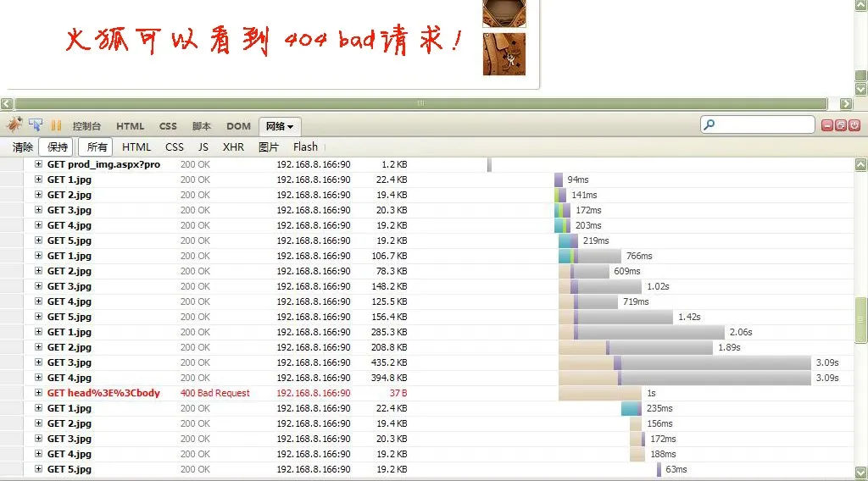Image resolution: width=868 pixels, height=481 pixels.
Task: Activate the inspect element pointer tool
Action: [x=36, y=125]
